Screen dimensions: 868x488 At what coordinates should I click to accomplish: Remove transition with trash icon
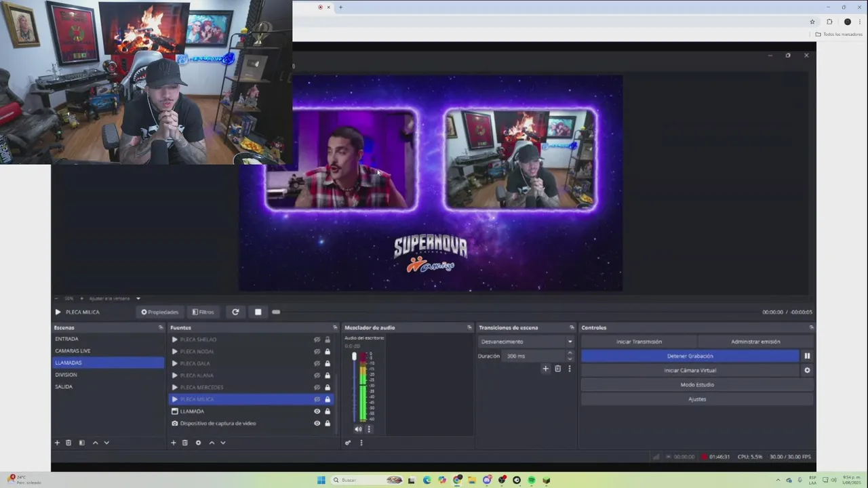click(557, 369)
